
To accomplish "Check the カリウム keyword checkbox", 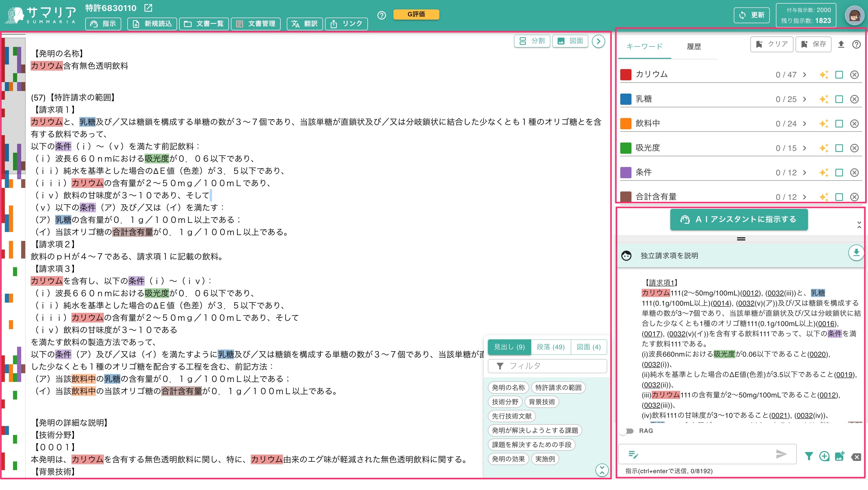I will point(839,75).
